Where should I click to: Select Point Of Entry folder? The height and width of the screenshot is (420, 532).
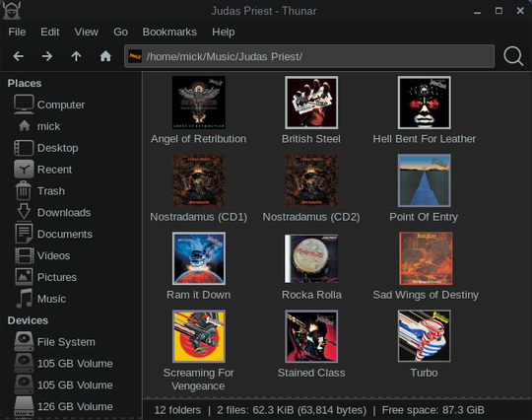point(424,188)
